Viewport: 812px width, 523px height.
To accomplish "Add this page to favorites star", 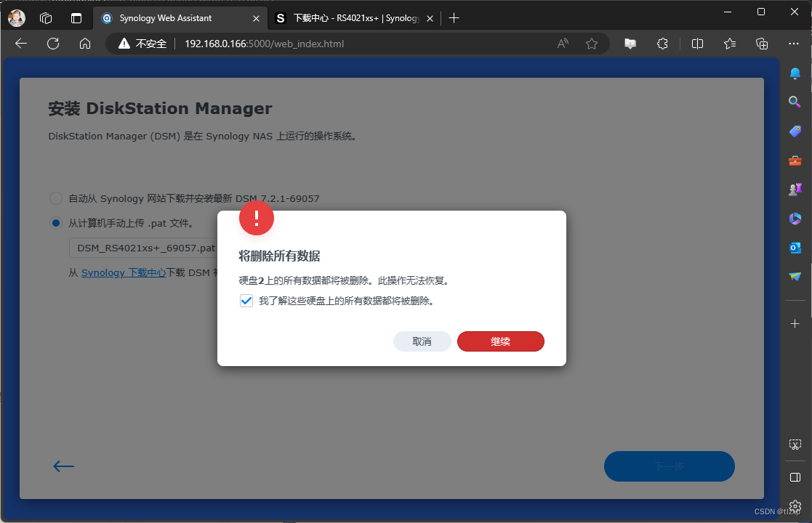I will pyautogui.click(x=592, y=44).
